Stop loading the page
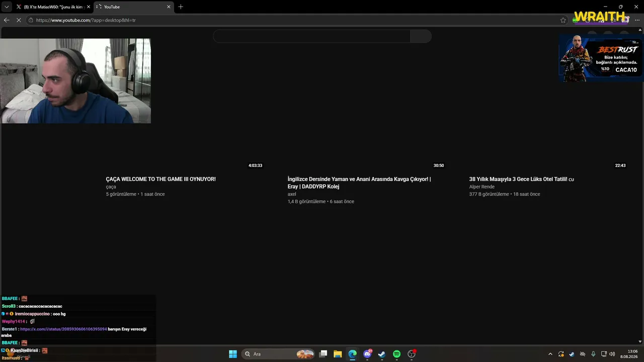Image resolution: width=644 pixels, height=362 pixels. (19, 20)
